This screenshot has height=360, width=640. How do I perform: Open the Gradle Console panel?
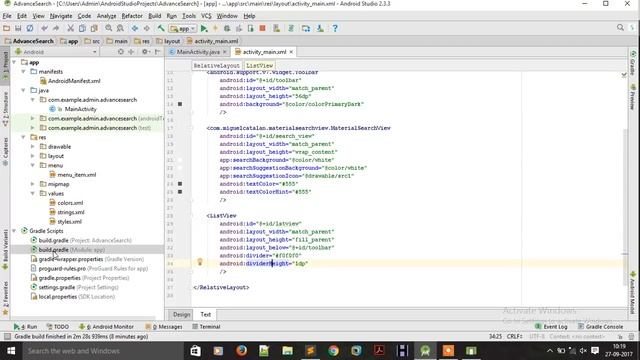[x=600, y=327]
